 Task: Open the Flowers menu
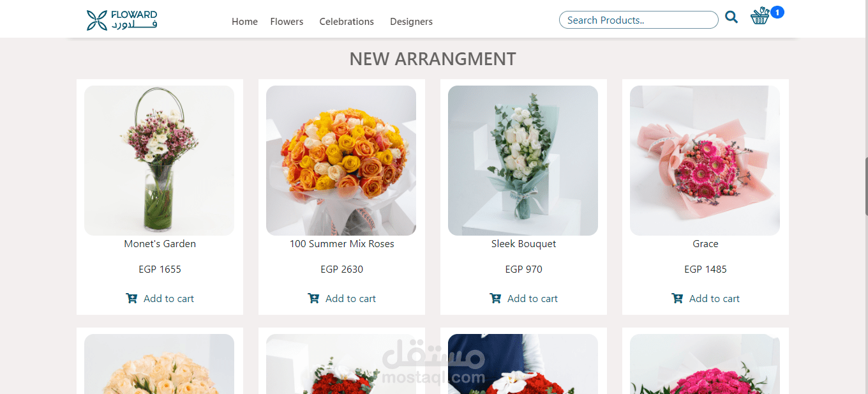point(287,22)
